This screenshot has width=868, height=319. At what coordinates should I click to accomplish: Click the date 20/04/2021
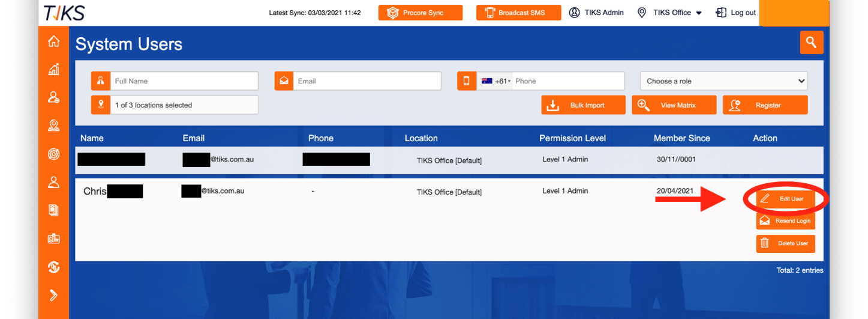675,191
